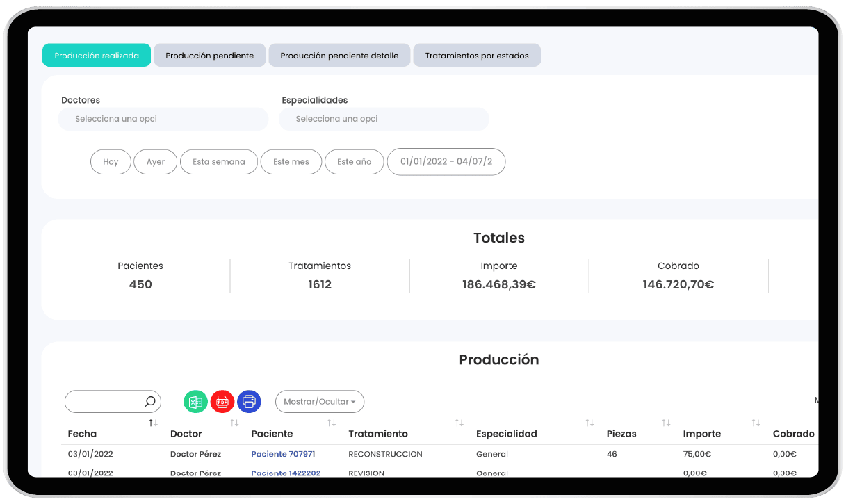Viewport: 846px width, 504px height.
Task: Export the table as PDF
Action: click(222, 402)
